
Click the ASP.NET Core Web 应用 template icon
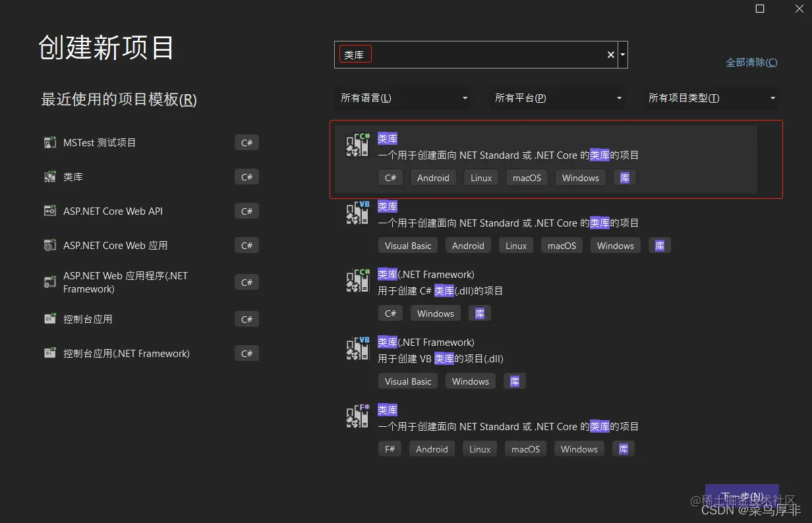pos(49,245)
